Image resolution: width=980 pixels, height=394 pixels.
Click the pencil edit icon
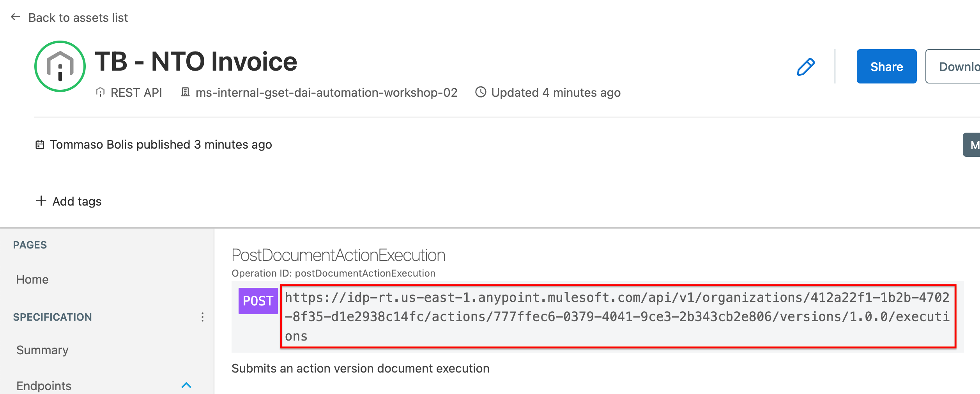(x=806, y=67)
